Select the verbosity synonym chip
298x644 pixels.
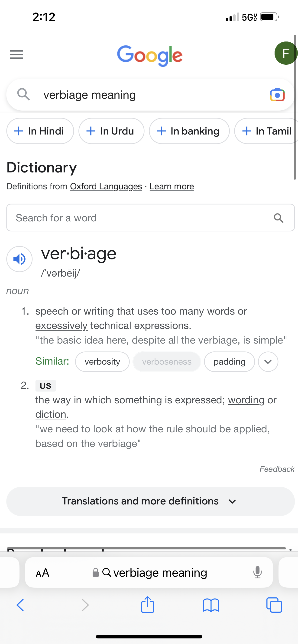pyautogui.click(x=102, y=362)
